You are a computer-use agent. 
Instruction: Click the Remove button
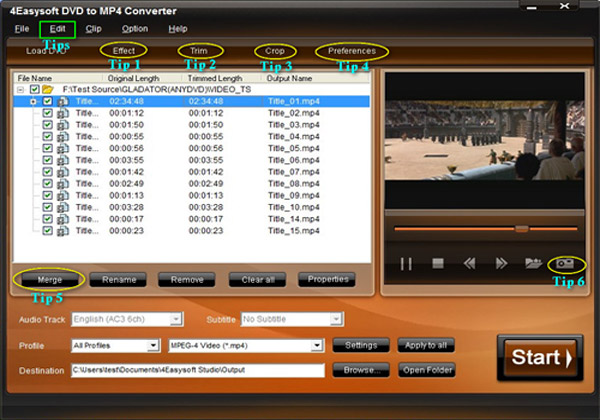[187, 280]
